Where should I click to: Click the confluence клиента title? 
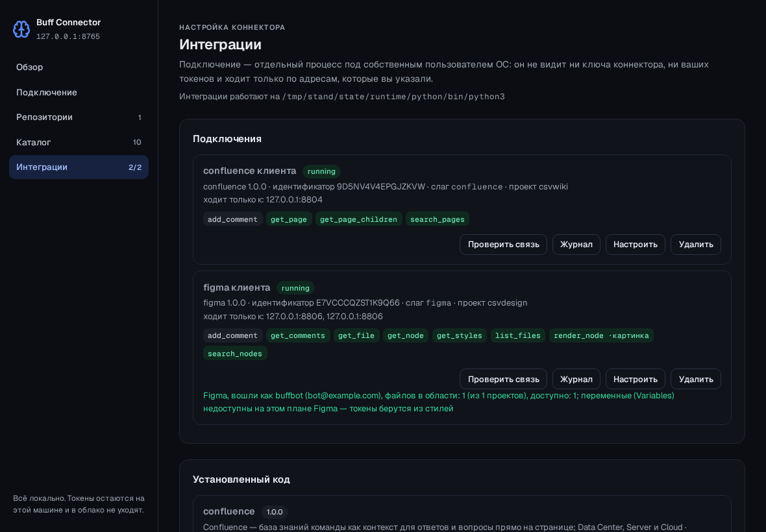[x=250, y=171]
